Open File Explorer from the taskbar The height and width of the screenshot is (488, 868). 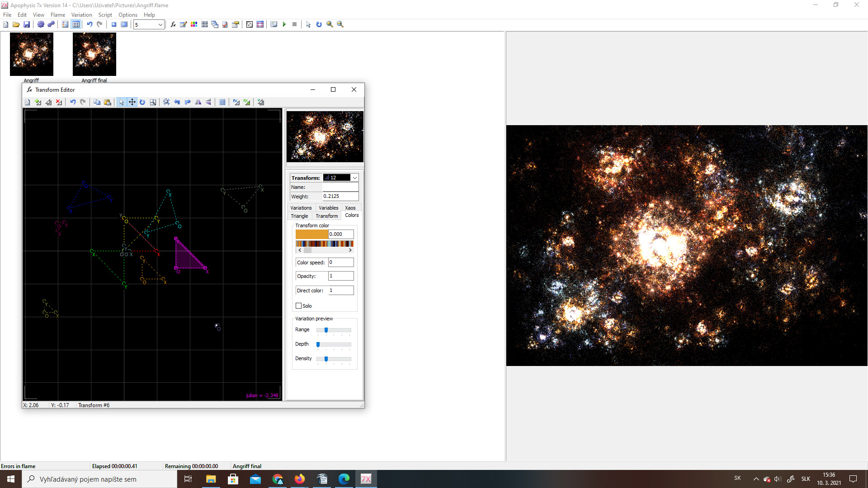211,479
